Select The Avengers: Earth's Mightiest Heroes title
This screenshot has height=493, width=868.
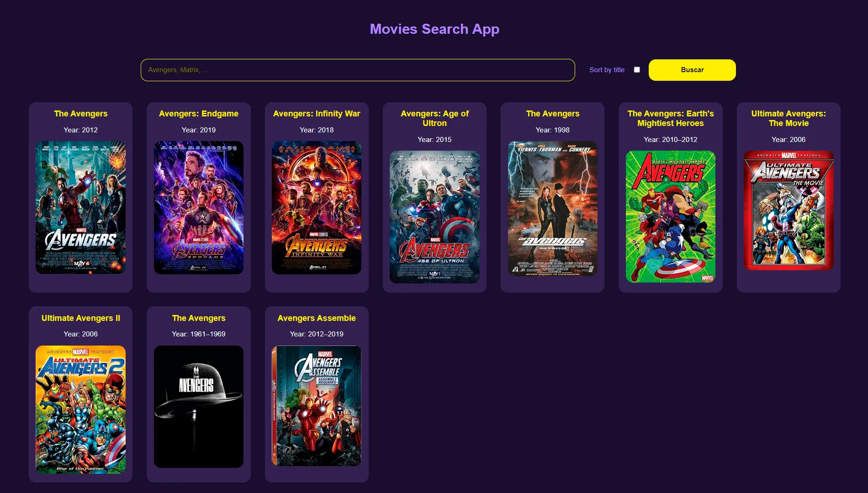click(x=671, y=118)
